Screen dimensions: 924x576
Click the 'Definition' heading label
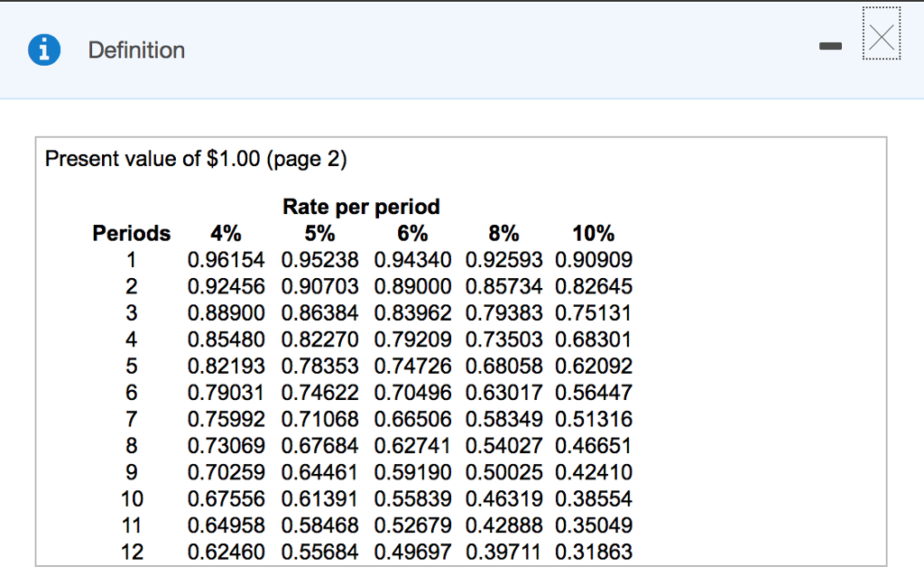click(x=136, y=51)
